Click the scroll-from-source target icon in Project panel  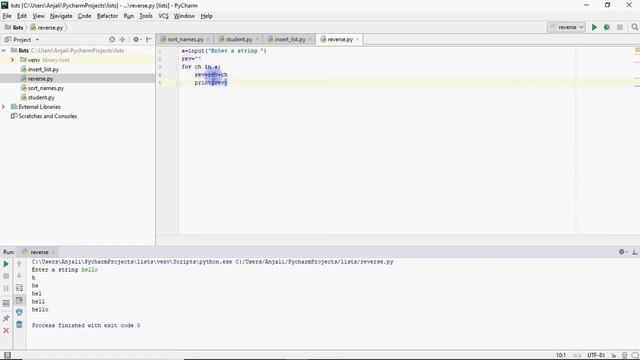[x=112, y=40]
